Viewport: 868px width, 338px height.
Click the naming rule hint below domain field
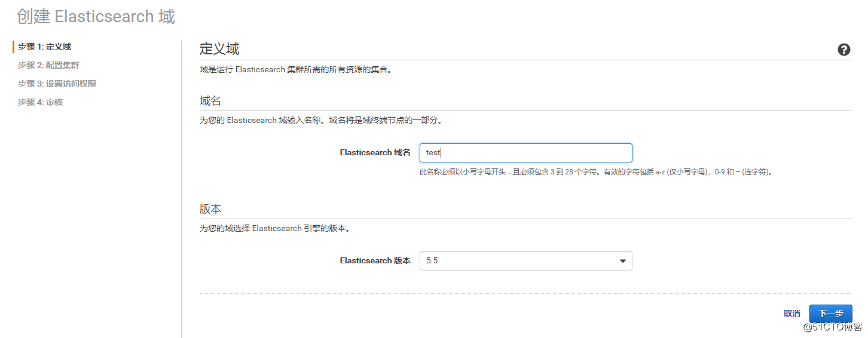point(597,172)
